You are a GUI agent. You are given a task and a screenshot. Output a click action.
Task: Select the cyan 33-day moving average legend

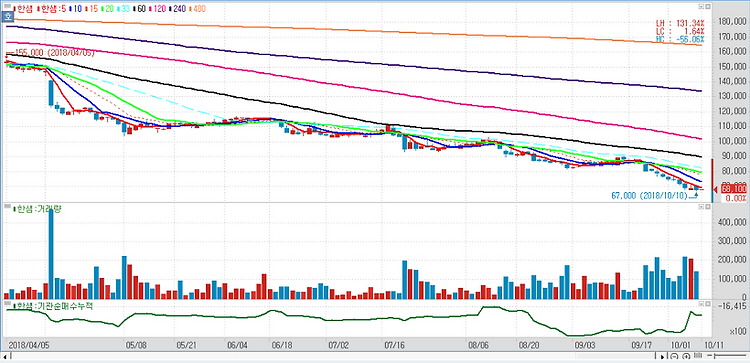coord(123,9)
